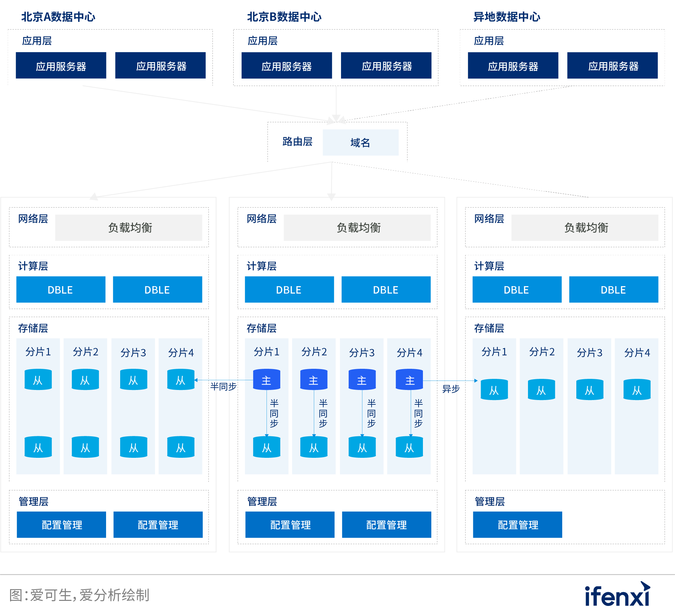Image resolution: width=675 pixels, height=616 pixels.
Task: Click the master database icon in center 分片4
Action: tap(409, 380)
